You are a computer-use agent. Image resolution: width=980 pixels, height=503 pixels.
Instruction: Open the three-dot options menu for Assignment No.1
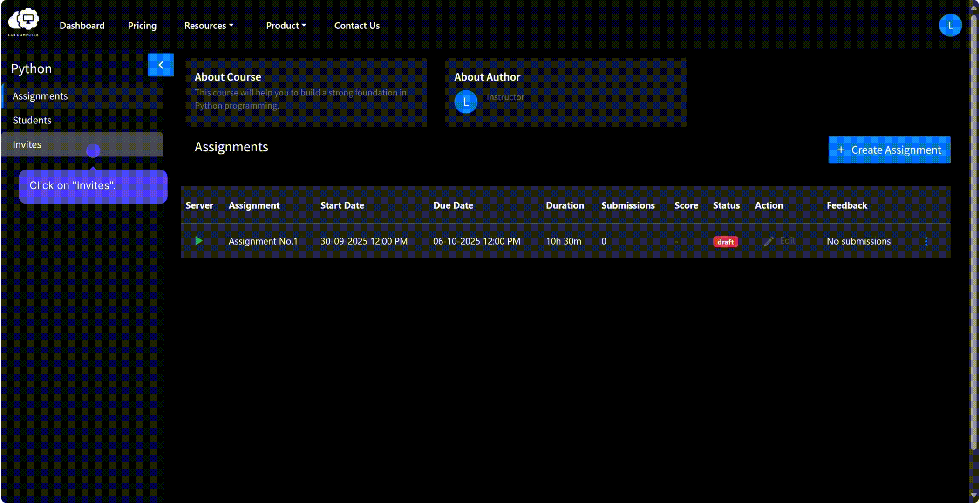coord(926,241)
